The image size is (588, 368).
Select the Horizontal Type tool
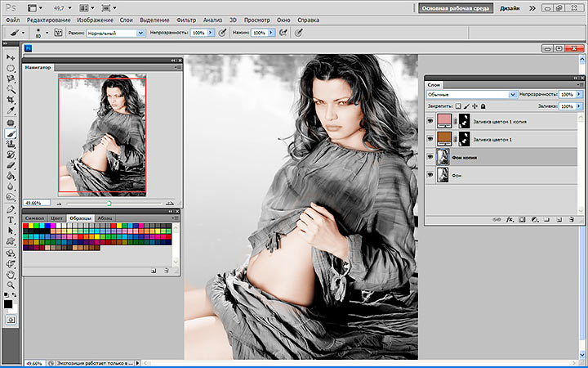[x=11, y=220]
